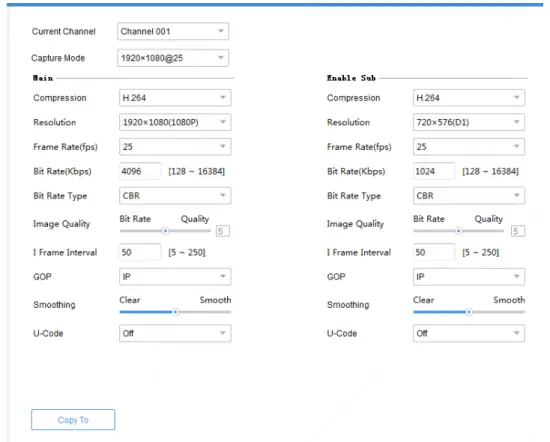550x442 pixels.
Task: Expand Sub stream Resolution 720×576 dropdown
Action: click(469, 122)
